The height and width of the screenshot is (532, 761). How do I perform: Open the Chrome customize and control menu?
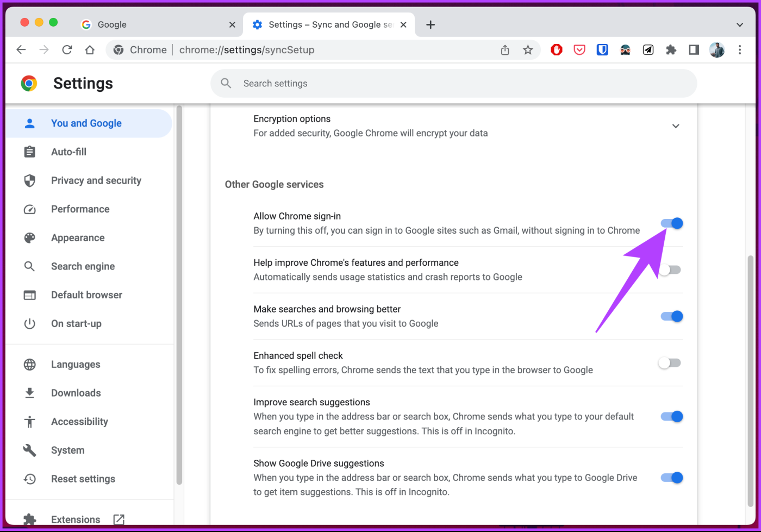740,49
